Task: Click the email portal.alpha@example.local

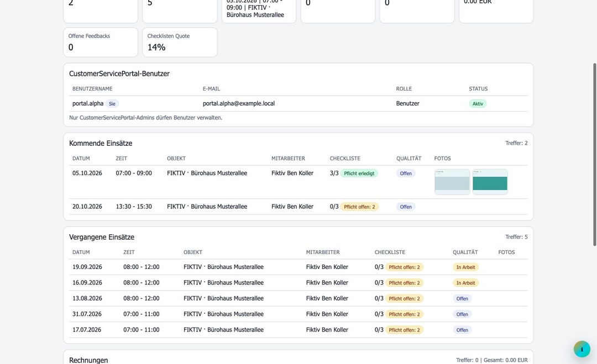Action: pos(239,103)
